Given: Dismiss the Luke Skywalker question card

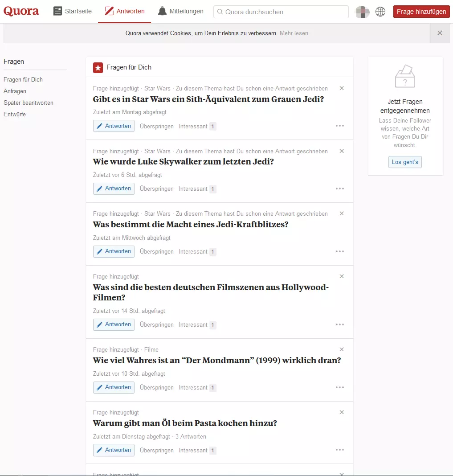Looking at the screenshot, I should coord(342,151).
